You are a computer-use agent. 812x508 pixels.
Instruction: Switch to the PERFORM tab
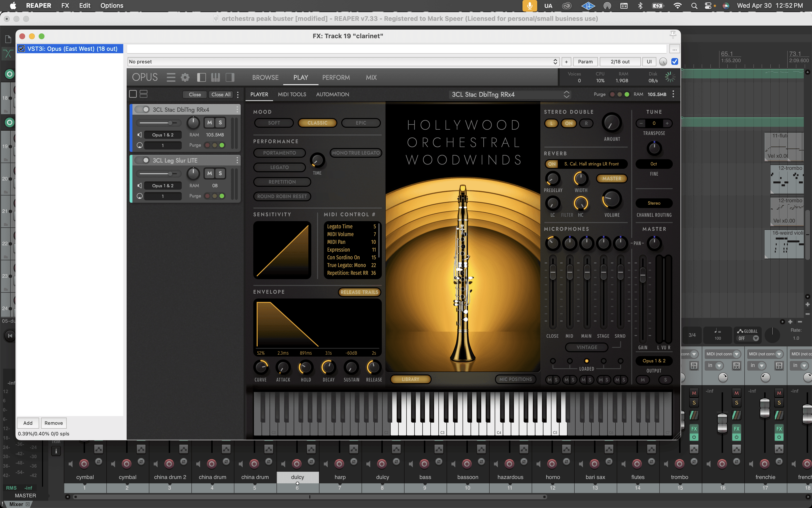336,78
